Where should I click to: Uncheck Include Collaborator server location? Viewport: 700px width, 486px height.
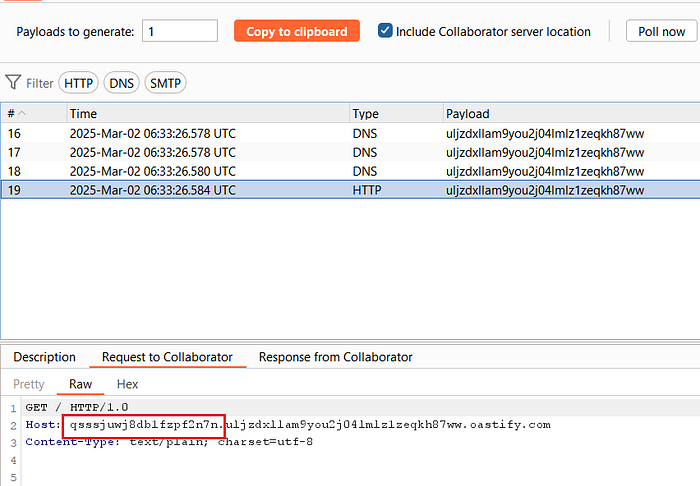(x=385, y=31)
